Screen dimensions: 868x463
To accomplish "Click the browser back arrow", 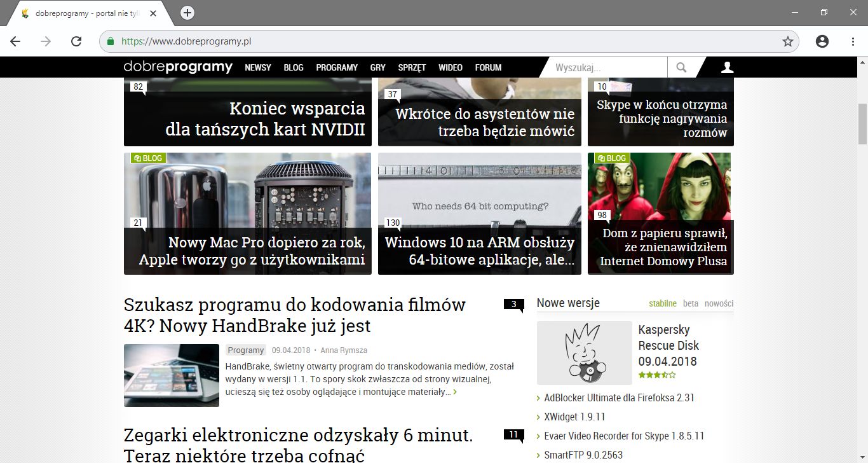I will tap(15, 41).
